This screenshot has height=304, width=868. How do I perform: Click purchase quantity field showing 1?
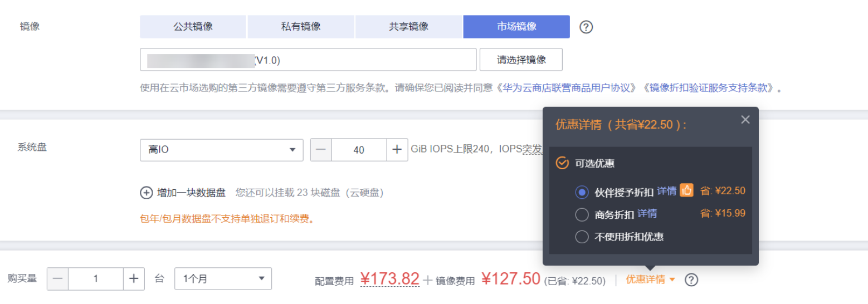96,279
